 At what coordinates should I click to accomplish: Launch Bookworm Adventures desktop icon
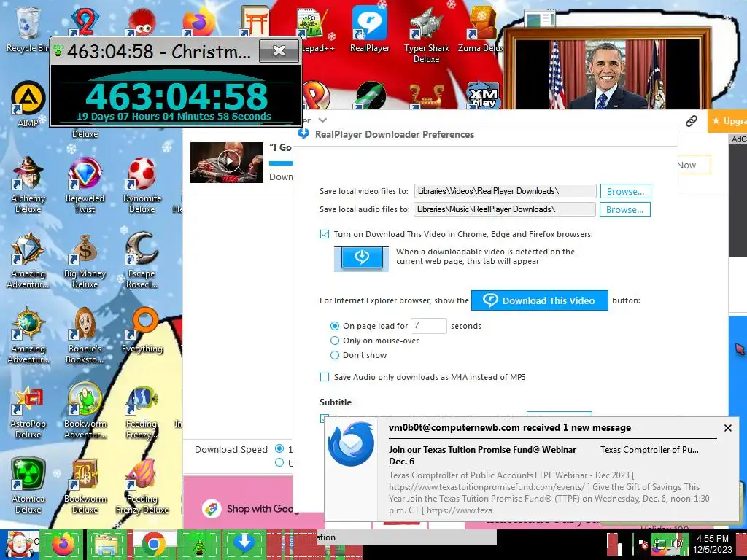click(x=85, y=410)
